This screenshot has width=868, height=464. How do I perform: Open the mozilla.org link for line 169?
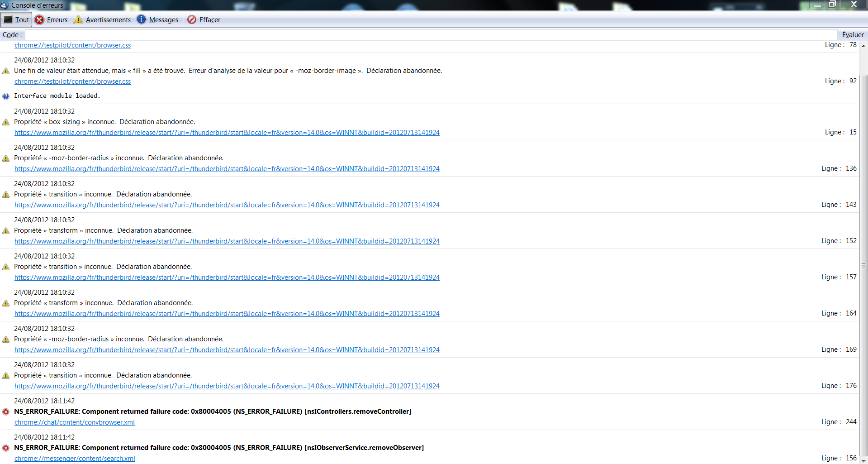[227, 350]
